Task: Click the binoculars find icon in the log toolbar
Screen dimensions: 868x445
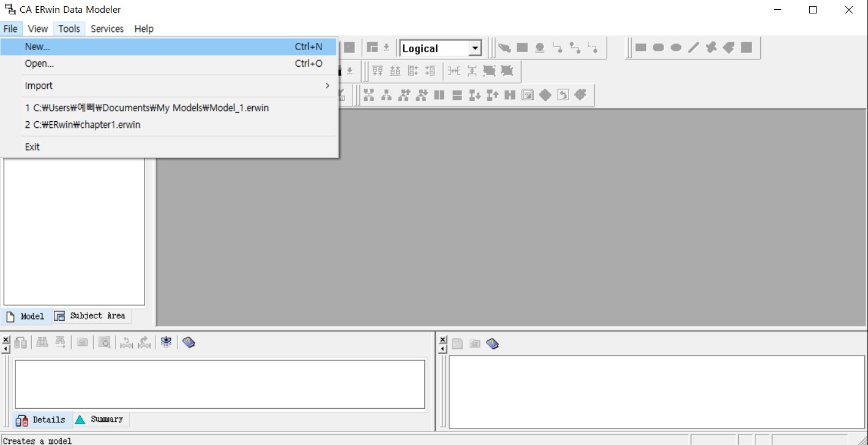Action: (42, 343)
